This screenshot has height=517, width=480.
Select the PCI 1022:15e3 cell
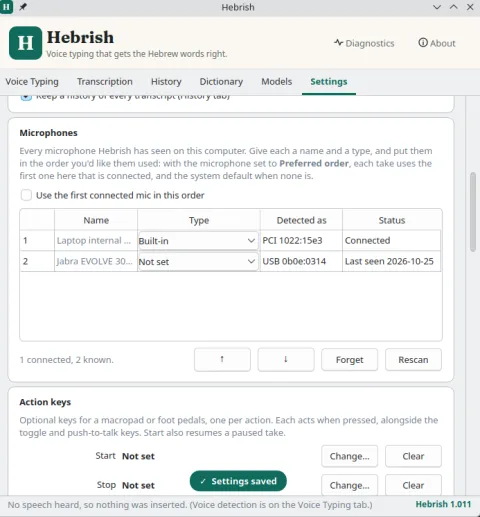(301, 241)
